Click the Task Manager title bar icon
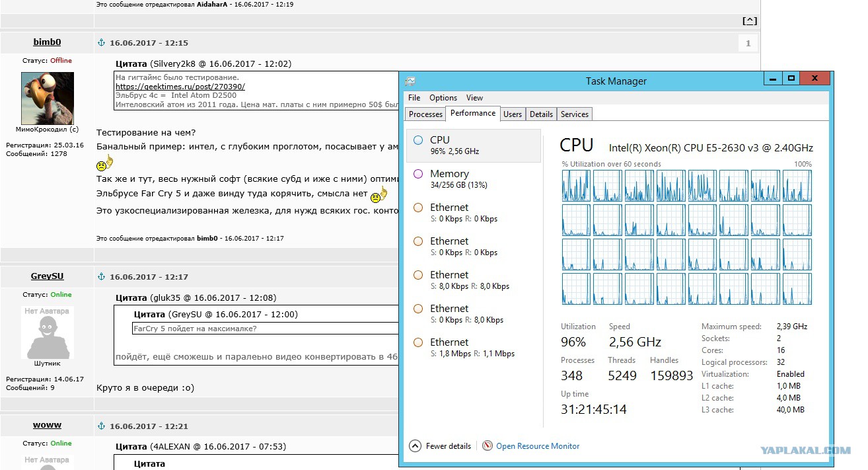 [410, 81]
